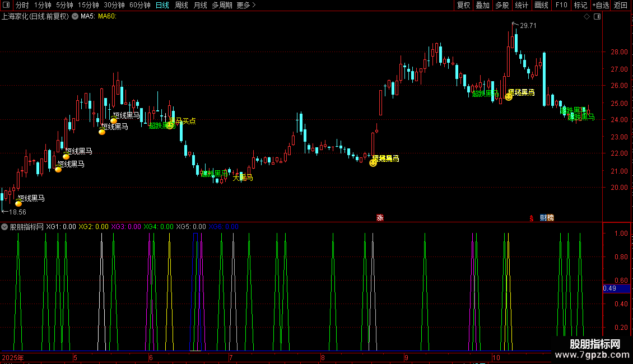
Task: Open the F10 company info
Action: click(561, 5)
